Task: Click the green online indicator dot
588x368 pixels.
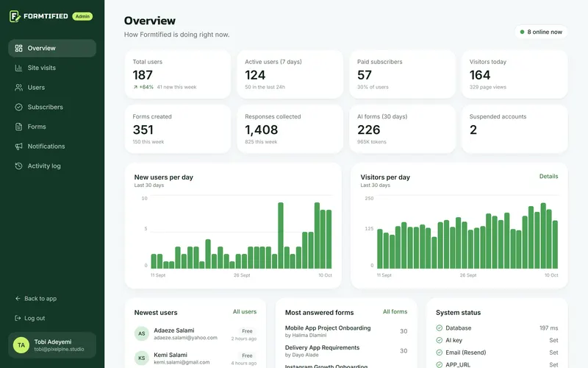Action: pyautogui.click(x=522, y=32)
